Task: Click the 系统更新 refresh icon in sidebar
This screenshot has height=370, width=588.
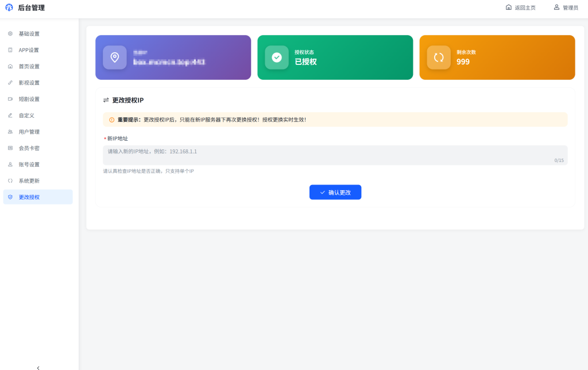Action: coord(10,181)
